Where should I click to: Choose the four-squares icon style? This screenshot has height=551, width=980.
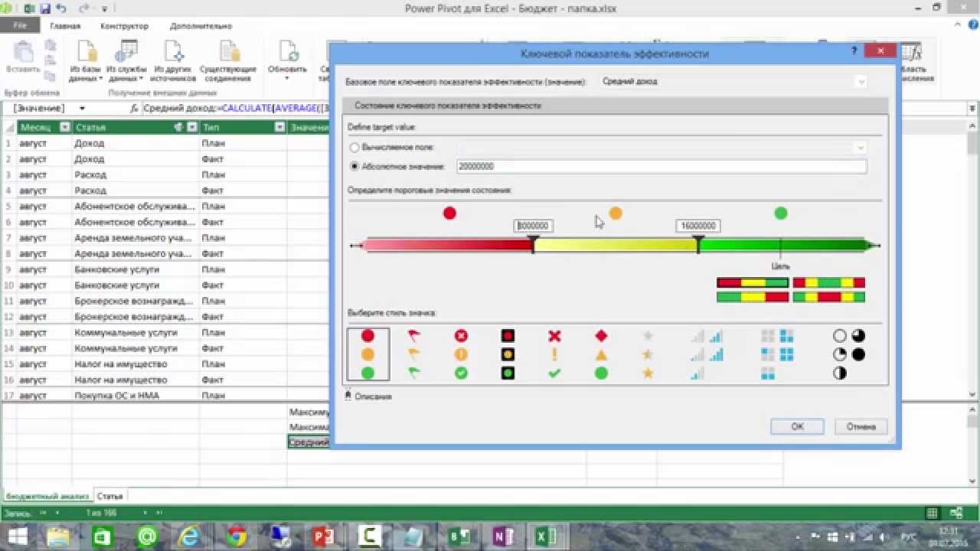click(x=777, y=354)
